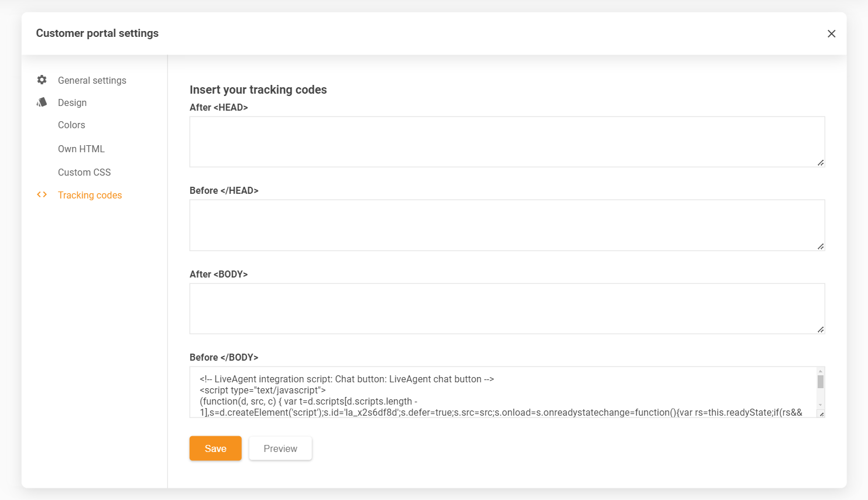Click the General settings gear icon
Screen dimensions: 868x500
point(42,80)
